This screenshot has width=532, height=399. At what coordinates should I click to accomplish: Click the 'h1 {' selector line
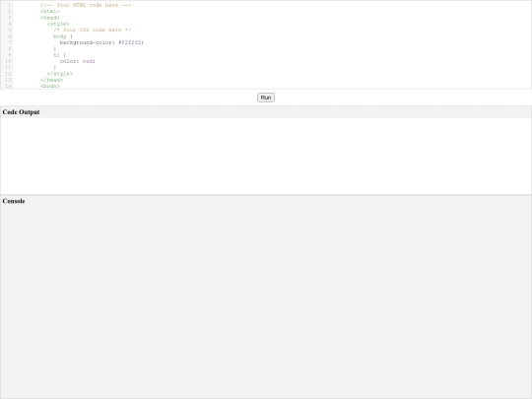click(x=60, y=55)
